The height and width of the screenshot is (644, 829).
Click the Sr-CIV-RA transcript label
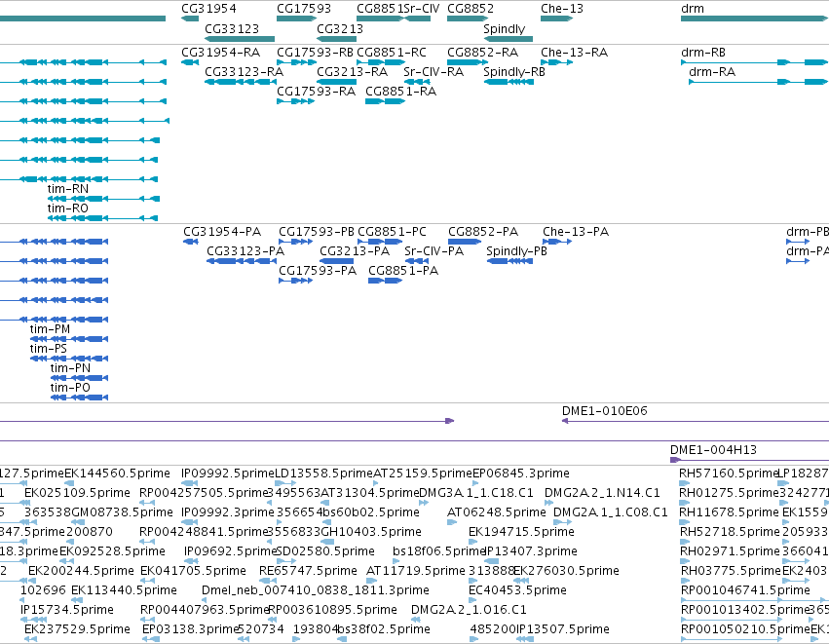point(433,72)
